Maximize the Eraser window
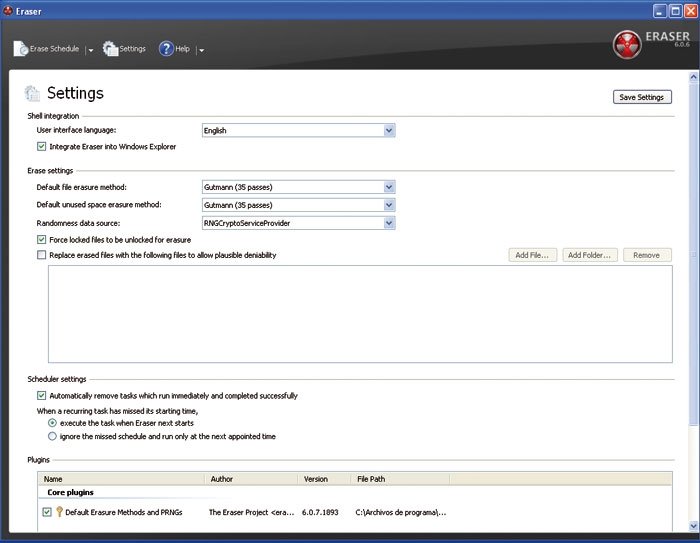The image size is (700, 543). coord(675,11)
